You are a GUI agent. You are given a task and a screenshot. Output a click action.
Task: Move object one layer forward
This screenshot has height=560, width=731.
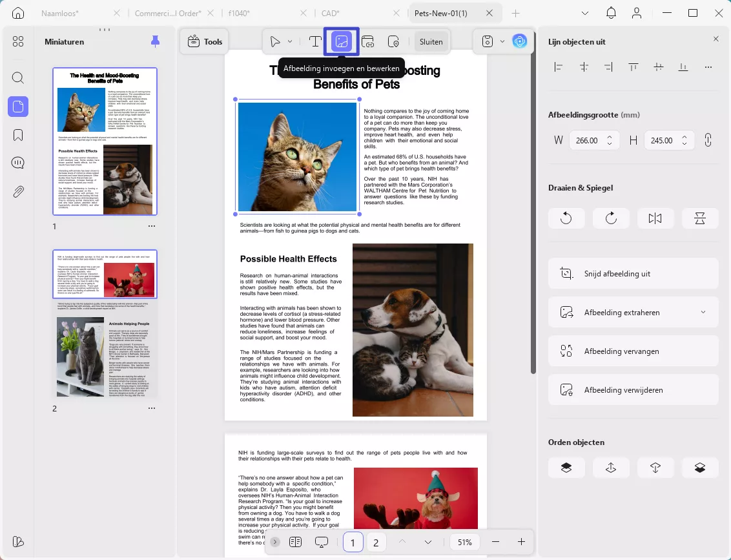pyautogui.click(x=611, y=468)
